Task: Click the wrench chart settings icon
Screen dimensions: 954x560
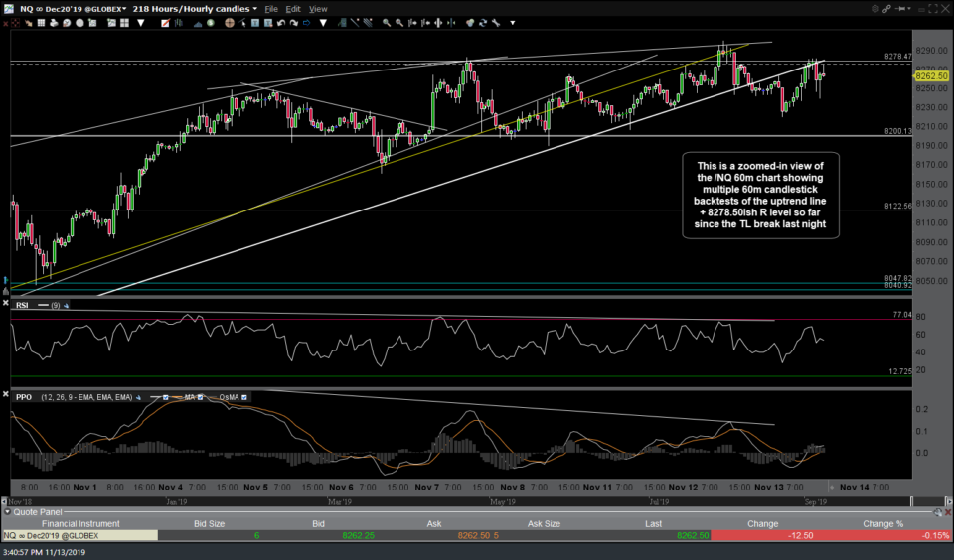Action: tap(496, 23)
